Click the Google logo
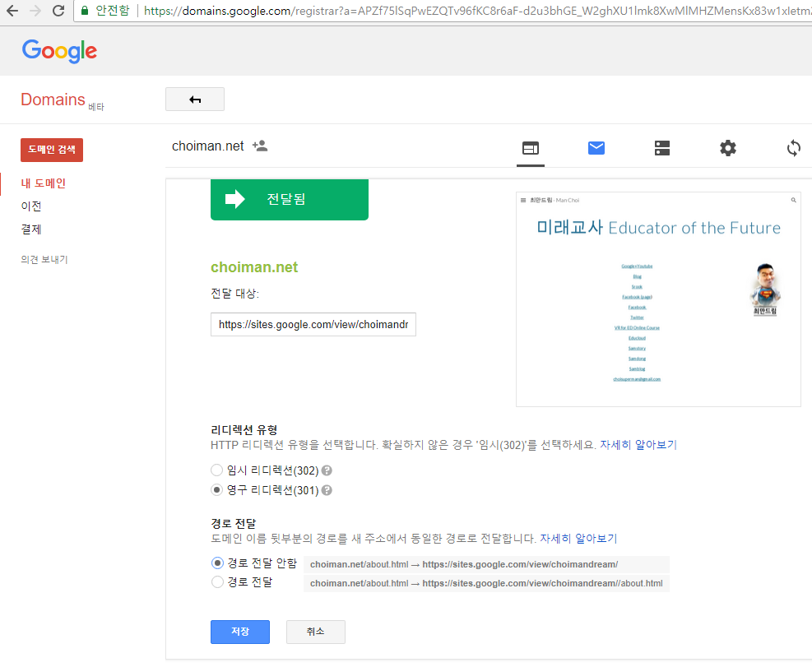This screenshot has height=667, width=812. 59,51
